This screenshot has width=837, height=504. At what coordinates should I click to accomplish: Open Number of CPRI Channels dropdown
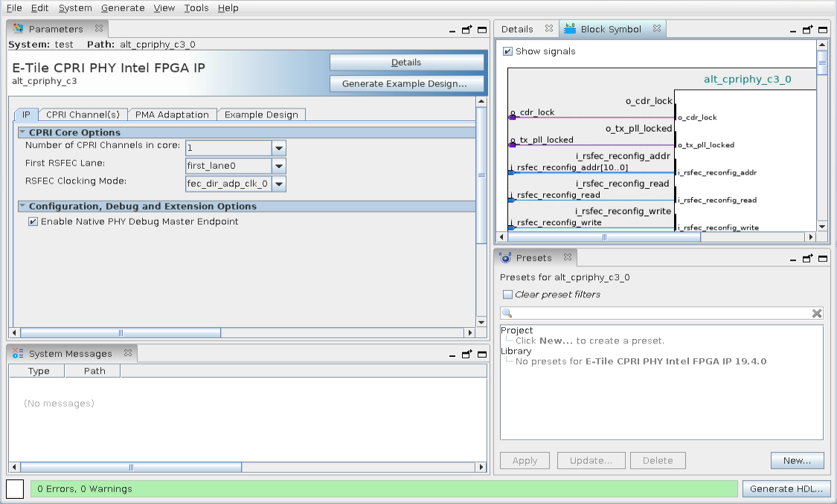point(279,148)
